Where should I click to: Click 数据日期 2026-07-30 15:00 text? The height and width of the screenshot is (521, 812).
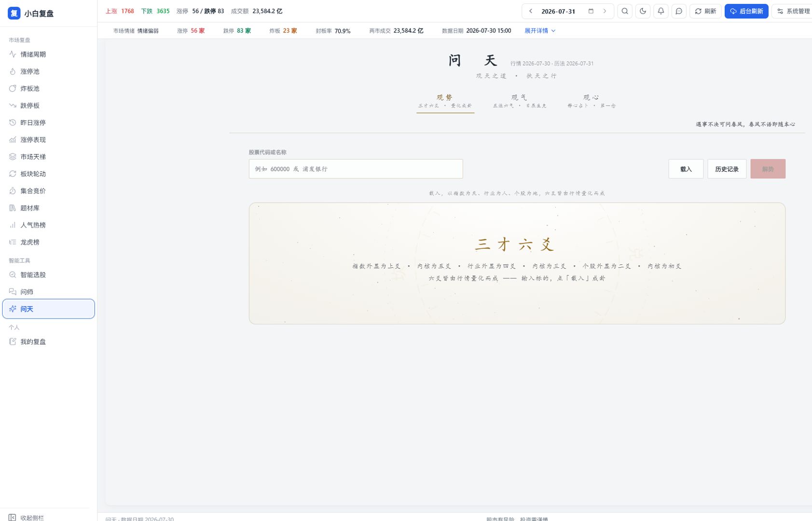point(476,31)
